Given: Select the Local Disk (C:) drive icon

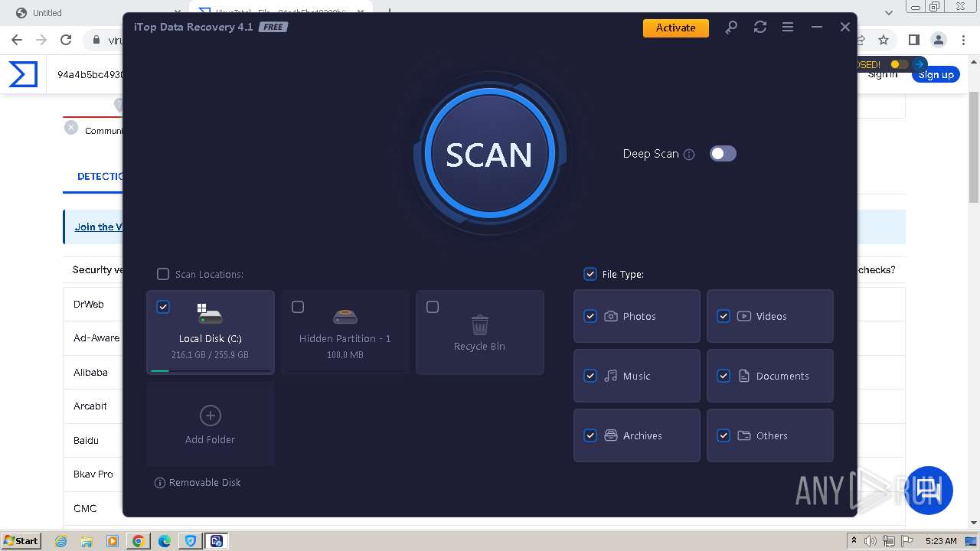Looking at the screenshot, I should pos(210,314).
